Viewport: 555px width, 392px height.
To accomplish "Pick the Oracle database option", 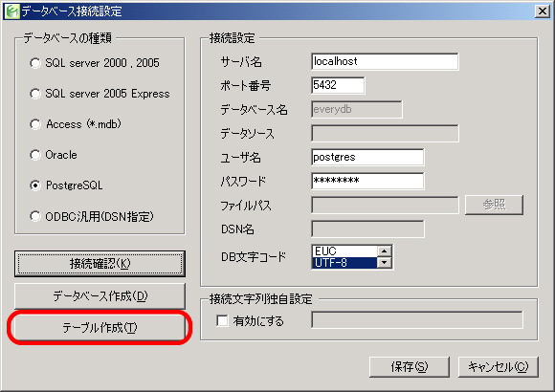I will 35,155.
